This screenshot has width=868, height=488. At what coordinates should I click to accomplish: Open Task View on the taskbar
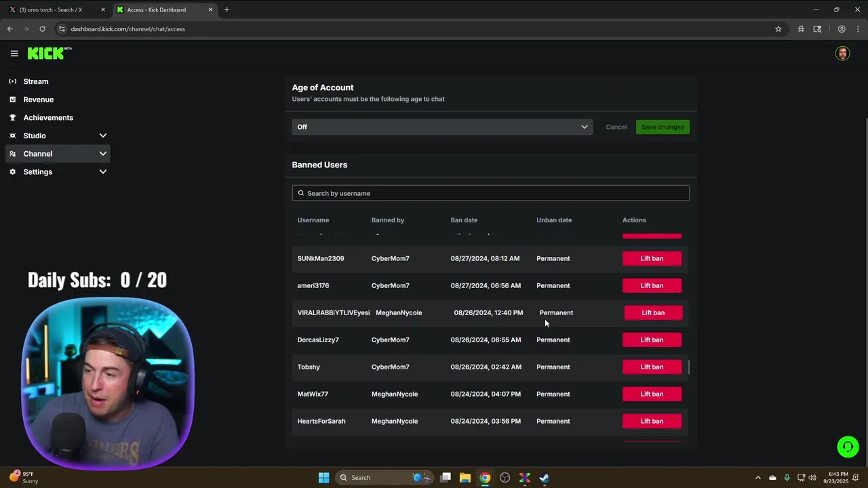pyautogui.click(x=446, y=478)
